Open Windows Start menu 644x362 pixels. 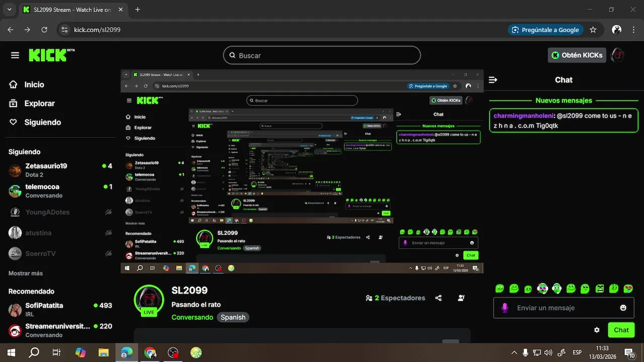[x=11, y=352]
